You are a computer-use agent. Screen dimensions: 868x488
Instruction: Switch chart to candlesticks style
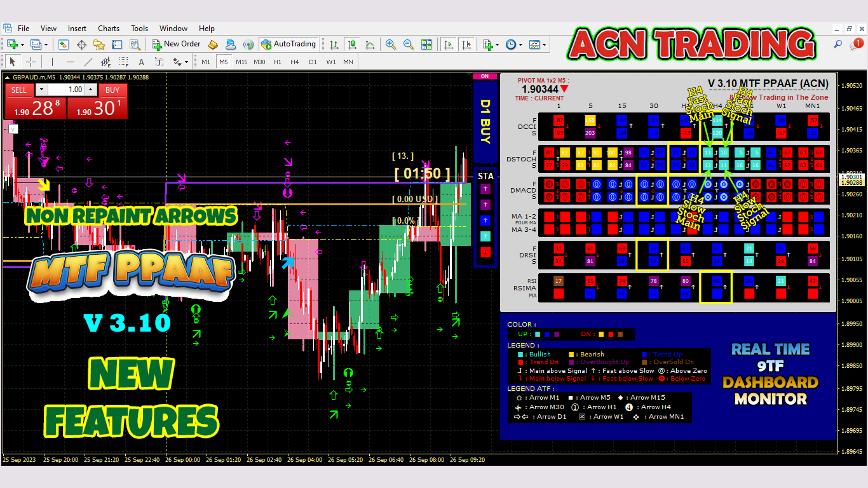(351, 44)
